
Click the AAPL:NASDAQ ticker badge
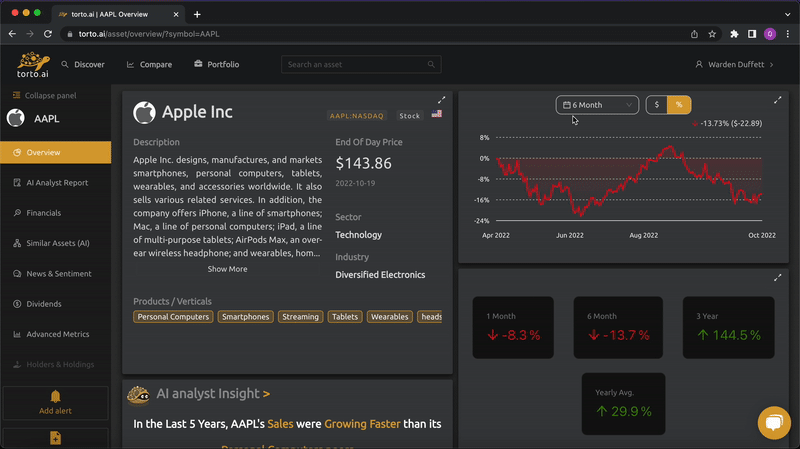(x=357, y=116)
